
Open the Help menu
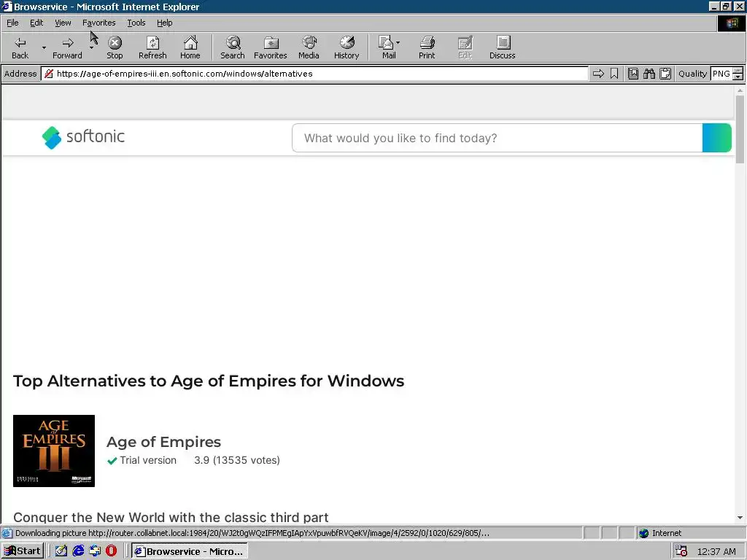(x=164, y=23)
